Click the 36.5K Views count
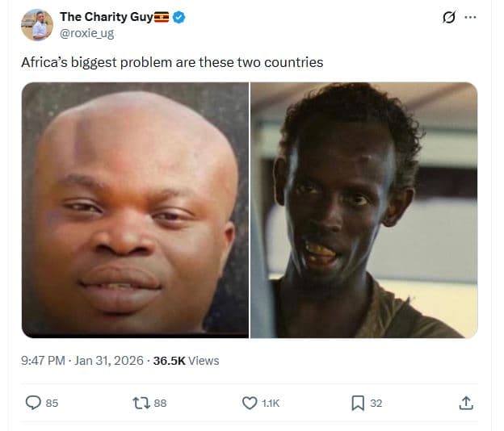 click(186, 361)
